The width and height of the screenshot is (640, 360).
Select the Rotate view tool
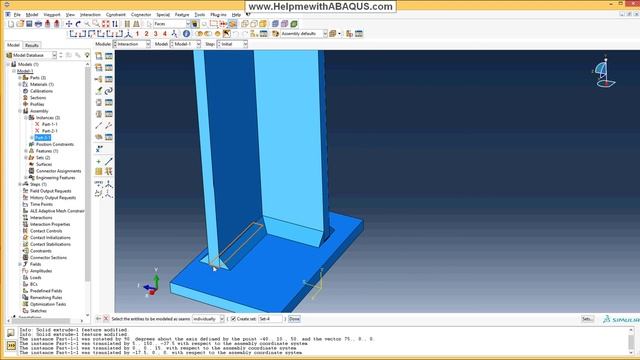[78, 24]
